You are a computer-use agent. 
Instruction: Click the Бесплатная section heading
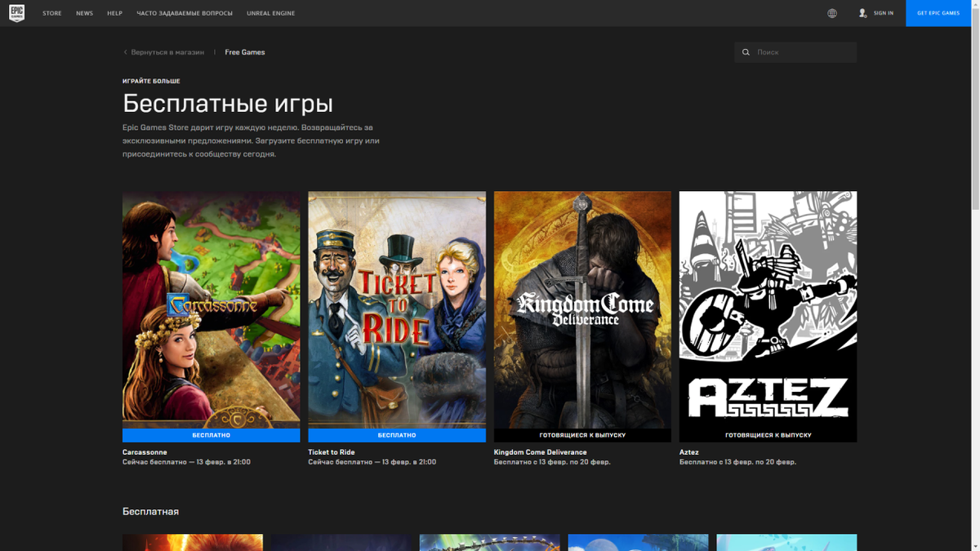150,512
